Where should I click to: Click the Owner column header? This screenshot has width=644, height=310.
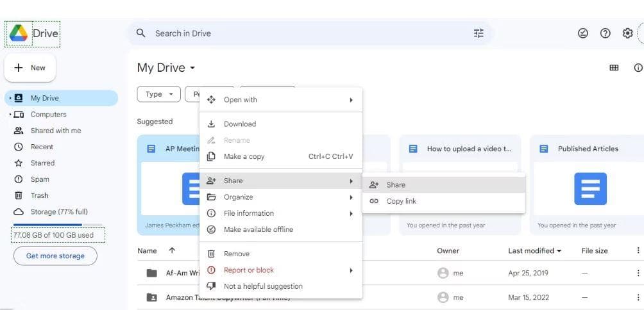point(448,250)
